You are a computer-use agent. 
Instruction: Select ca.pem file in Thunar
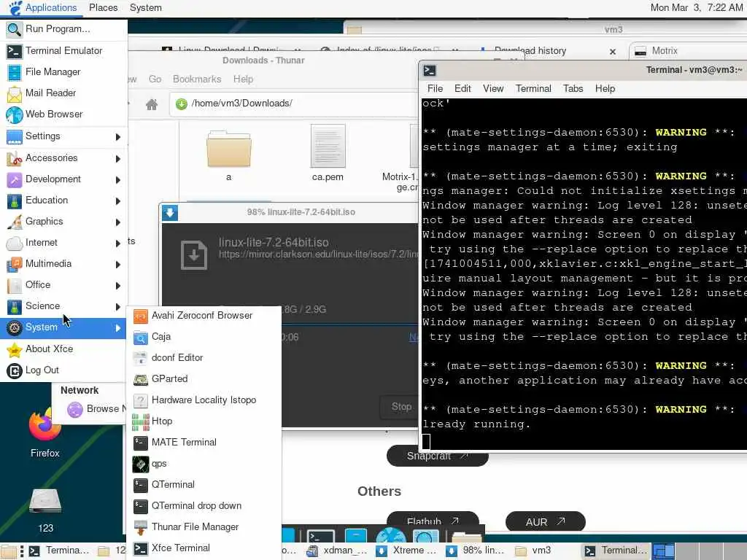coord(328,153)
